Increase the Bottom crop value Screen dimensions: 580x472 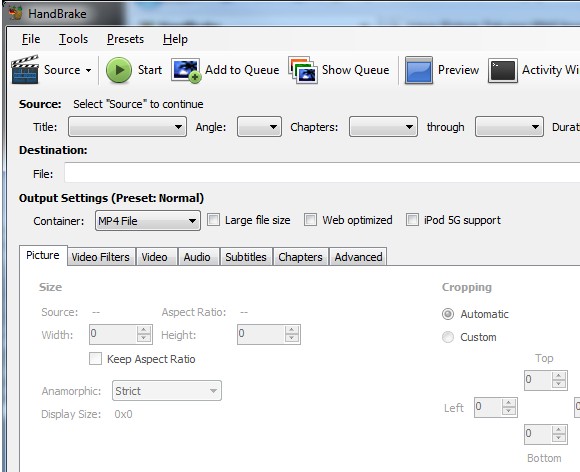559,430
